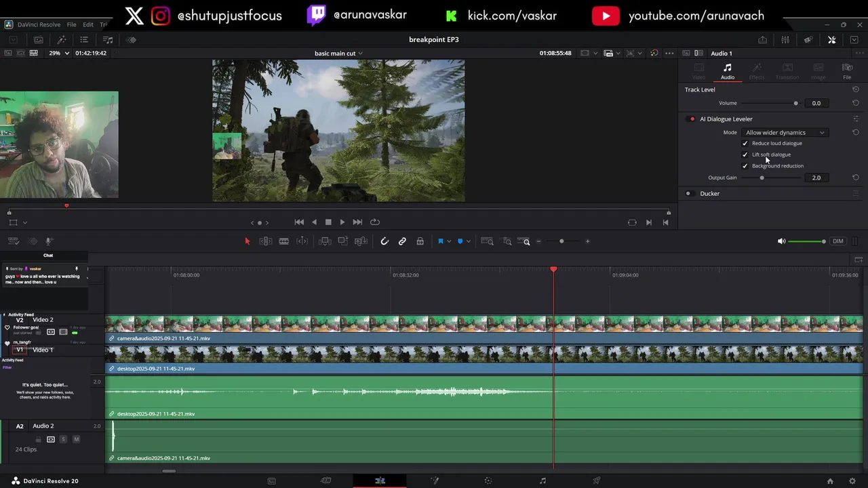Select the Blade edit mode tool

pyautogui.click(x=284, y=241)
